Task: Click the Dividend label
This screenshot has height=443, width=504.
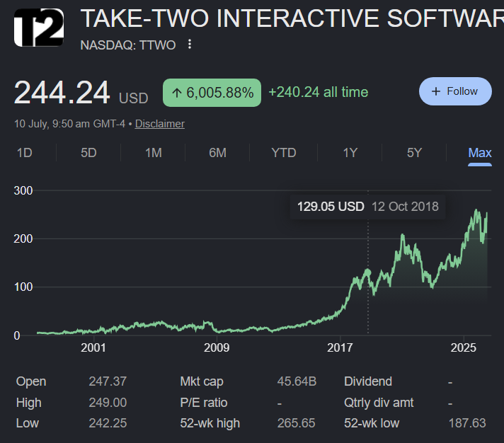Action: (x=368, y=381)
